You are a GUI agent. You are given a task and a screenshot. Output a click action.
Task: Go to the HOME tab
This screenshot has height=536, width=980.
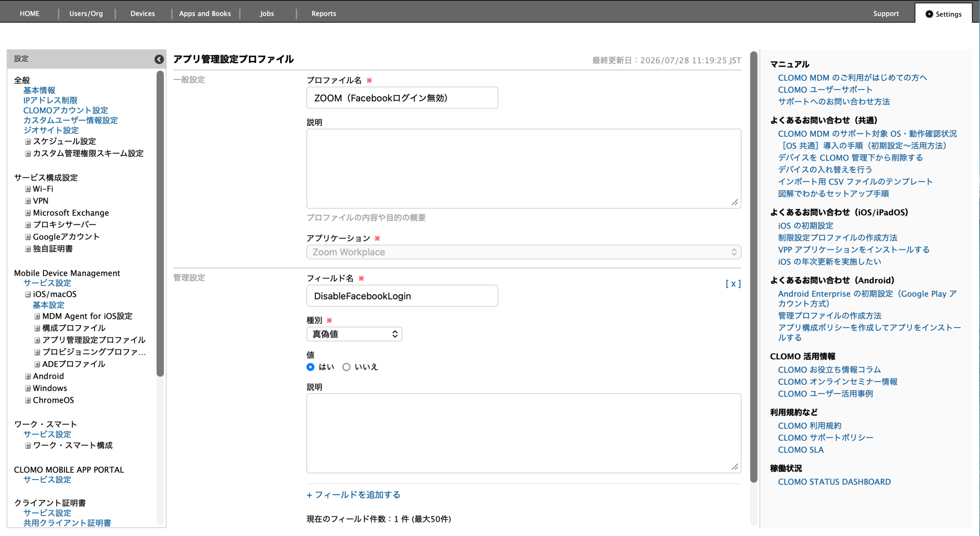click(29, 13)
